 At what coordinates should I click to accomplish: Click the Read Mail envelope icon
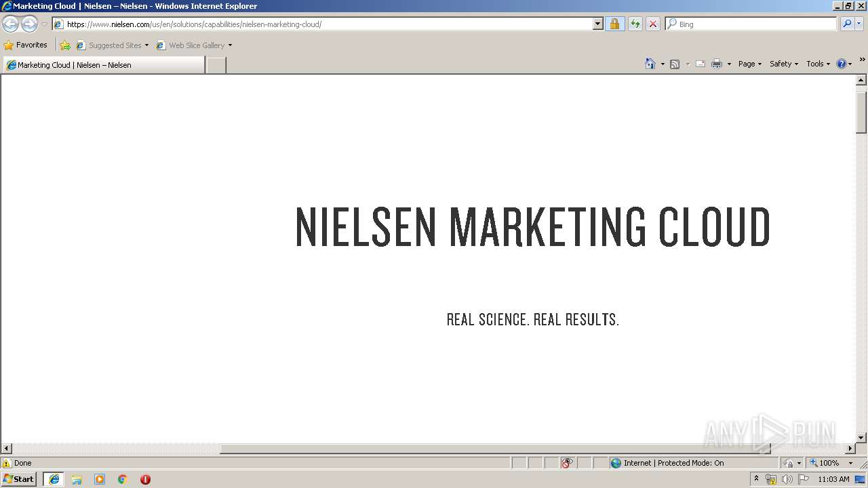click(x=701, y=64)
